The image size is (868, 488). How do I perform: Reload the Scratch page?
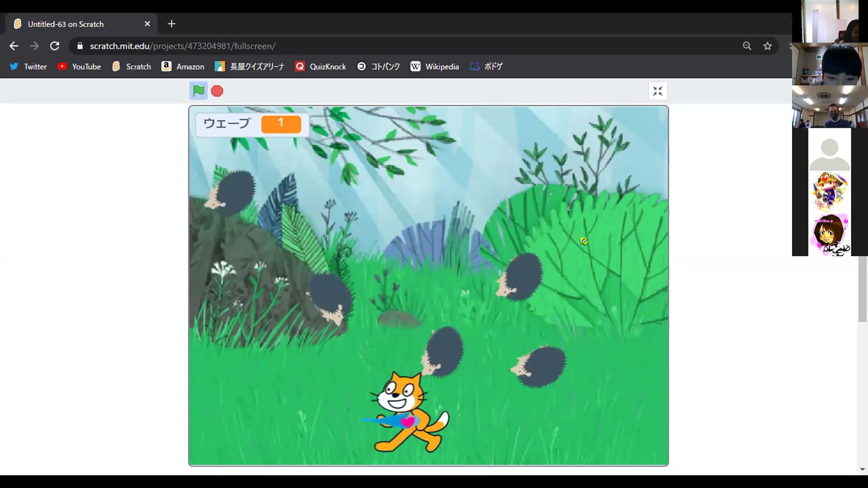(x=55, y=46)
